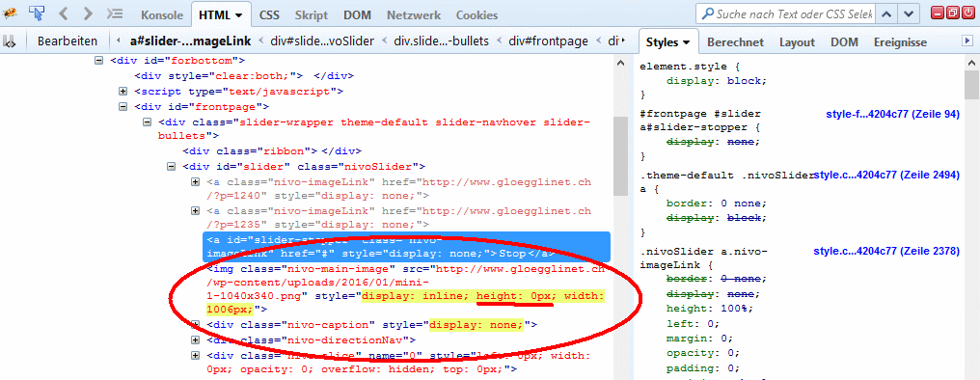Viewport: 980px width, 380px height.
Task: Select breadcrumb div.slide...-bullets
Action: pyautogui.click(x=442, y=41)
